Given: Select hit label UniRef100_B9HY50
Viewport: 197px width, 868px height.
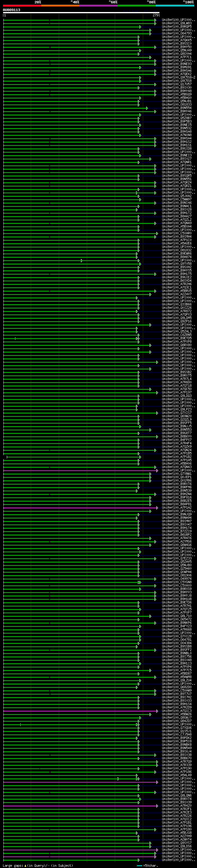Looking at the screenshot, I should pos(177,47).
